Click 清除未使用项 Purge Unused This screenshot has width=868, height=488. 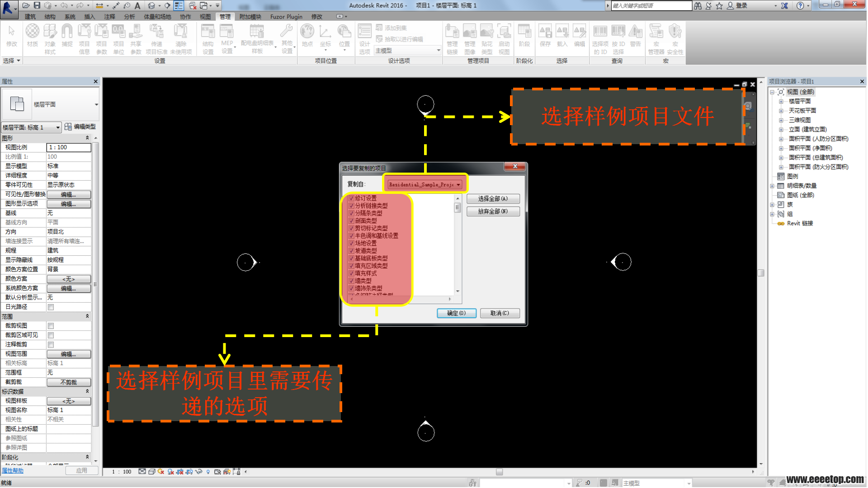point(181,39)
